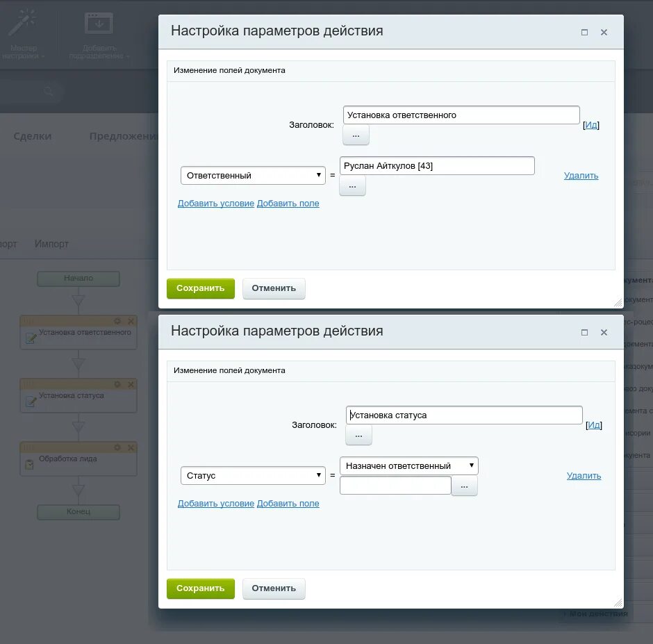Maximize the upper settings dialog
653x644 pixels.
pyautogui.click(x=585, y=33)
